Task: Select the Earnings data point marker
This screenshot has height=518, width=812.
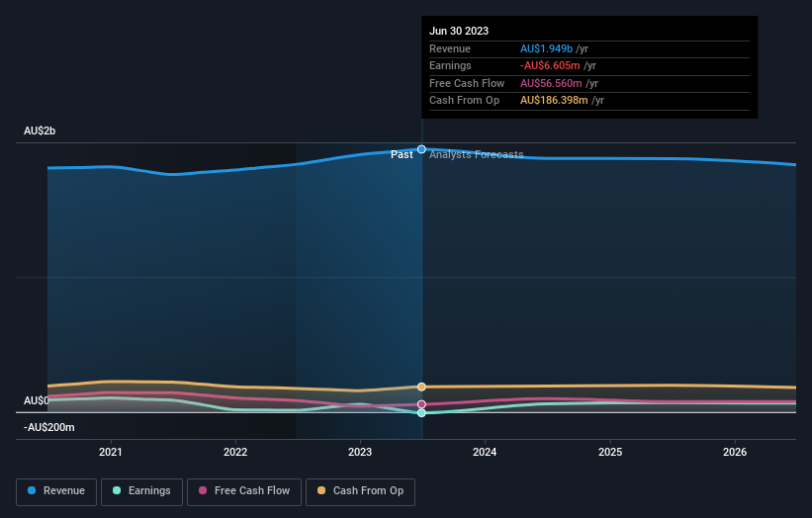Action: point(421,413)
